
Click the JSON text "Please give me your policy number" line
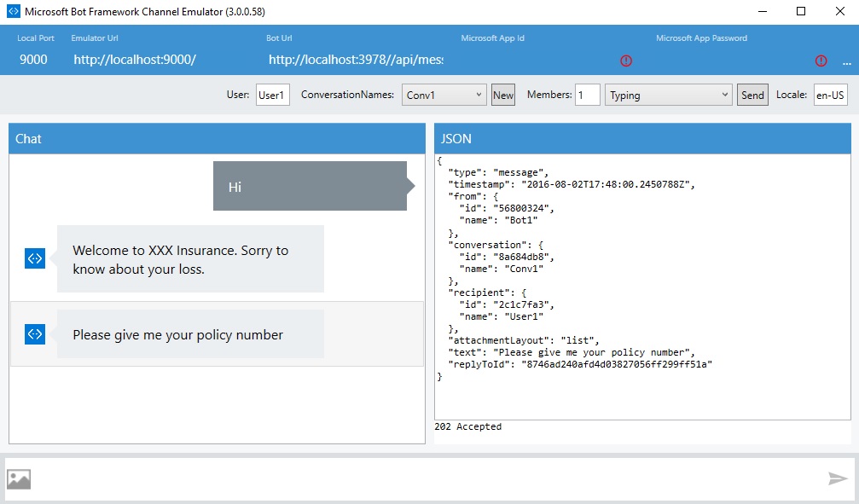[572, 352]
